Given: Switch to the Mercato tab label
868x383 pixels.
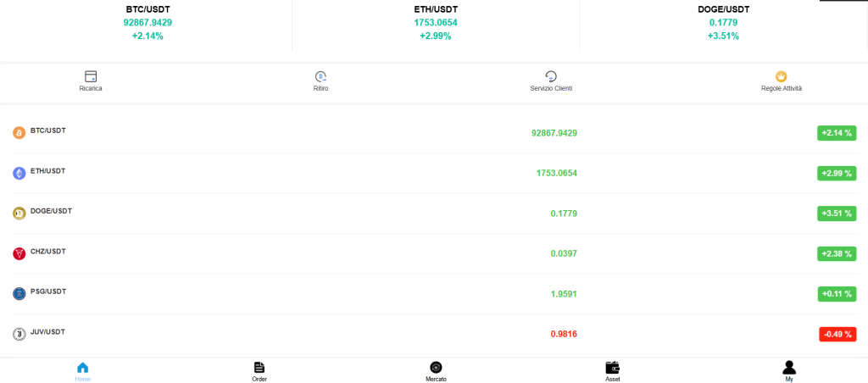Looking at the screenshot, I should tap(436, 379).
